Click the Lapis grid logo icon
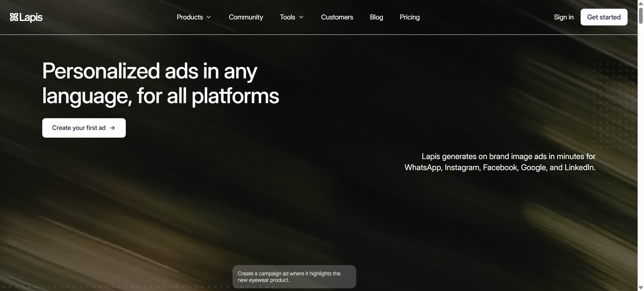 pyautogui.click(x=14, y=17)
